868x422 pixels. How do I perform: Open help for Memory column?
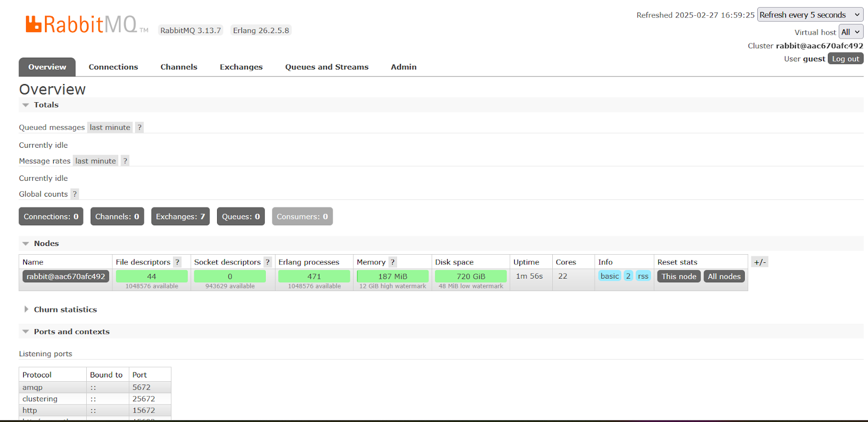click(393, 262)
